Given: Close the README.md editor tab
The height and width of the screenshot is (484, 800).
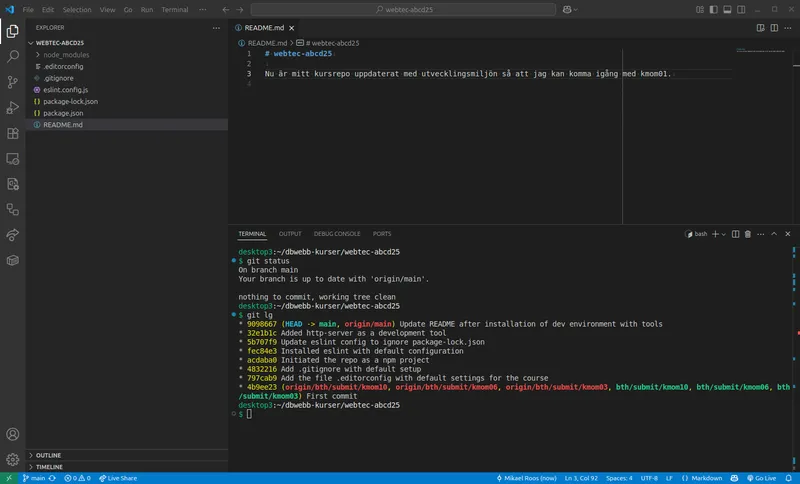Looking at the screenshot, I should pos(291,28).
